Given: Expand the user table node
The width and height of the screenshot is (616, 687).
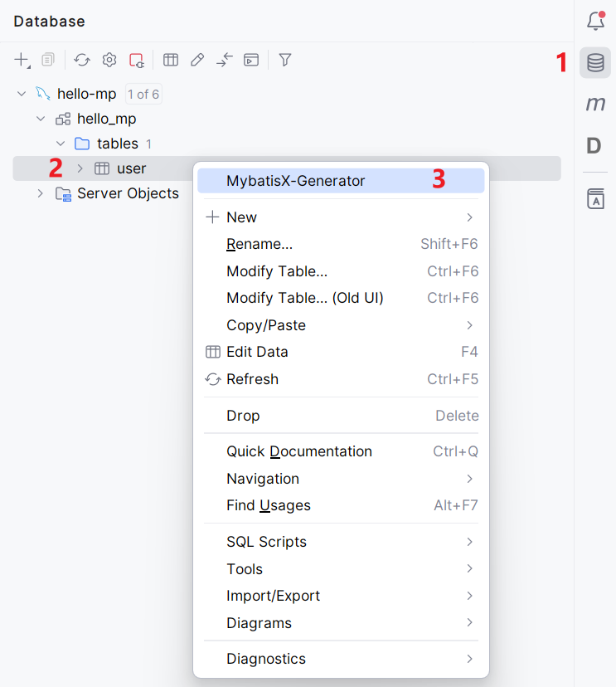Looking at the screenshot, I should 80,168.
